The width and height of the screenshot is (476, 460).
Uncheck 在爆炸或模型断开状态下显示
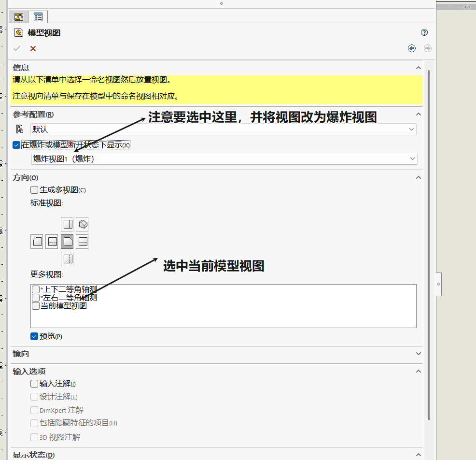pyautogui.click(x=16, y=145)
